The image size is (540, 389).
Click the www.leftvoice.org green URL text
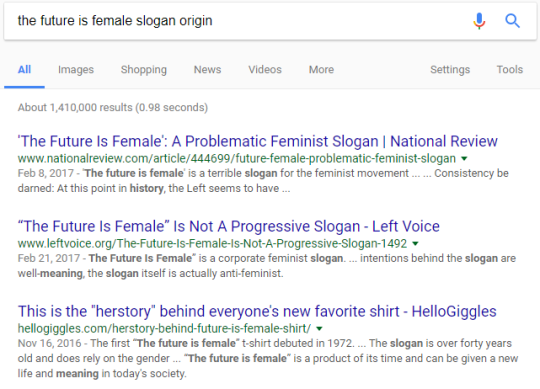[212, 243]
